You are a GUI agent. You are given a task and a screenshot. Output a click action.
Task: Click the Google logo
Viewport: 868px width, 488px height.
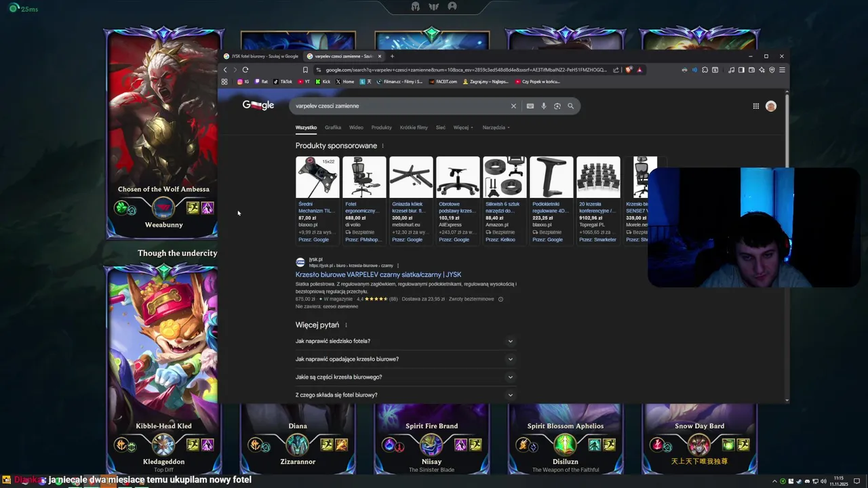coord(258,105)
